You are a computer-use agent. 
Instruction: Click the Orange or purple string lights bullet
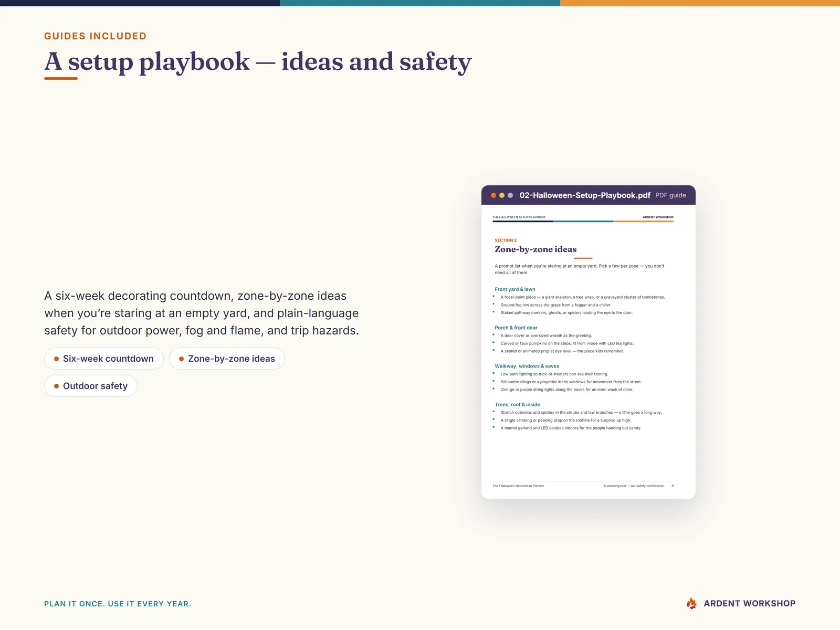point(567,390)
